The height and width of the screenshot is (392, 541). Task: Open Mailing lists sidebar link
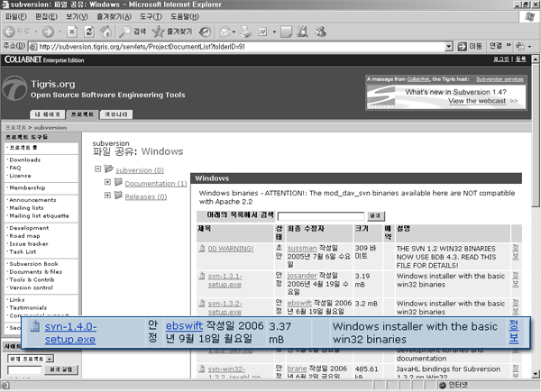[x=26, y=208]
